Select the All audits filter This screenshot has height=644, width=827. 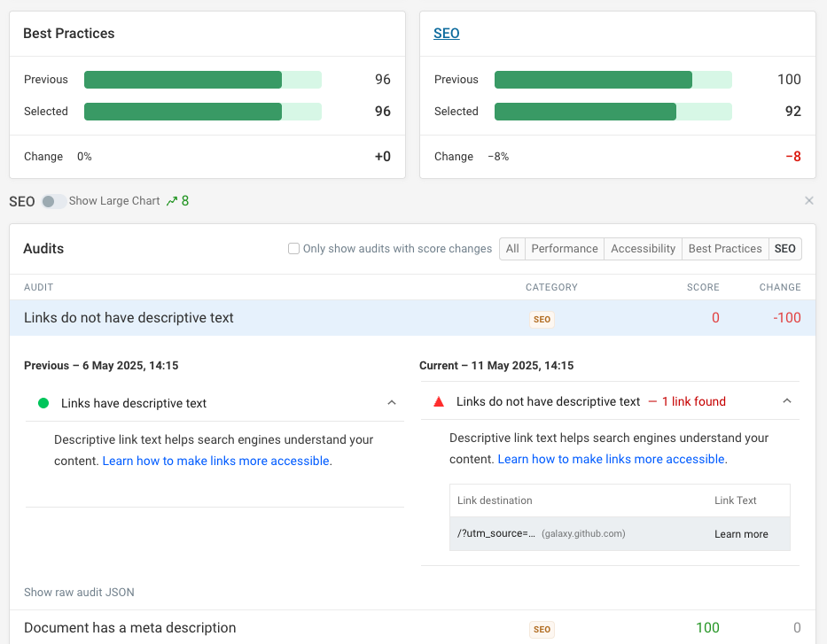click(512, 249)
